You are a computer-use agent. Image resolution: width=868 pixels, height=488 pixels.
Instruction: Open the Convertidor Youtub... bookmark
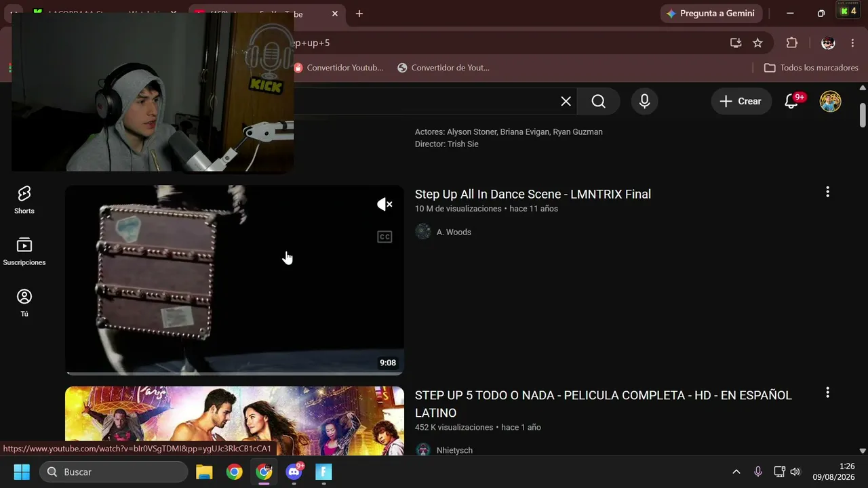338,68
